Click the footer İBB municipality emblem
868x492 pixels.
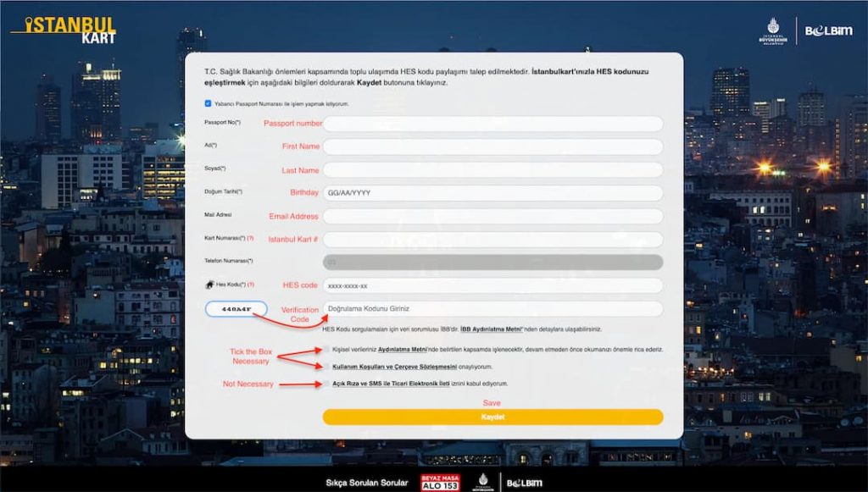pos(482,482)
